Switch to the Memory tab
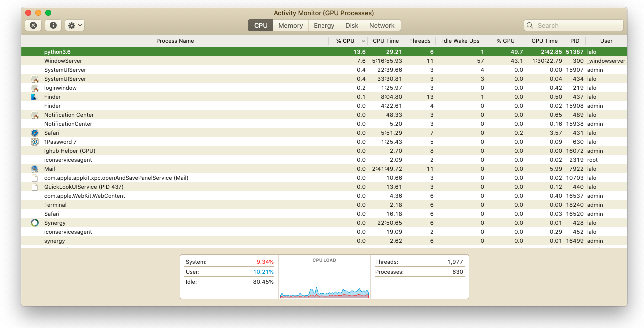Screen dimensions: 644x328 pyautogui.click(x=290, y=25)
